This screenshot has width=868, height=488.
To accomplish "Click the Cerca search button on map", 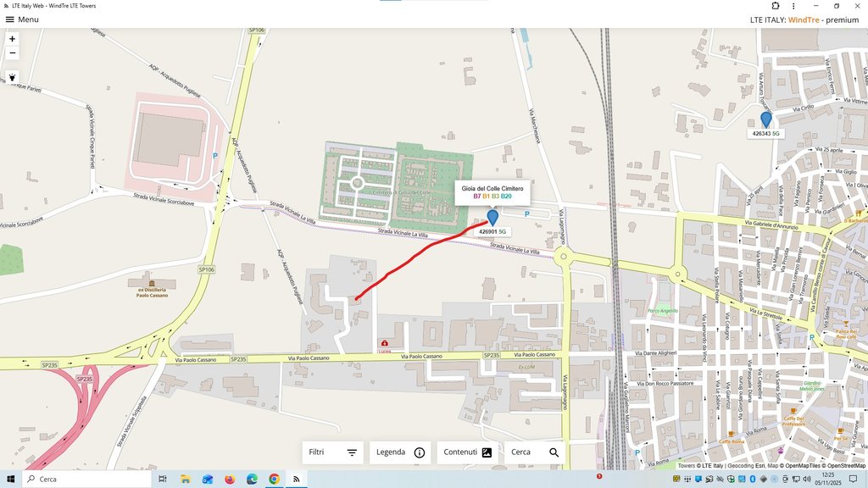I will (x=535, y=452).
